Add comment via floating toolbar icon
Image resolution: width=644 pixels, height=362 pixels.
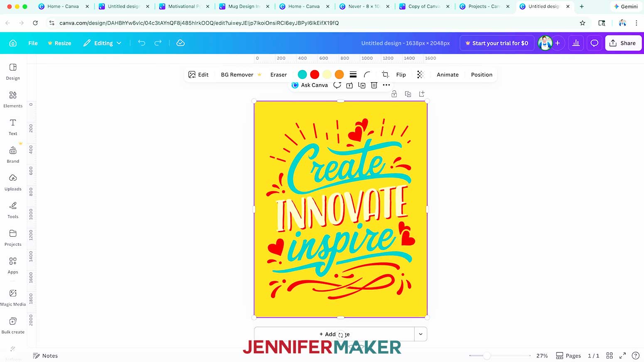337,85
